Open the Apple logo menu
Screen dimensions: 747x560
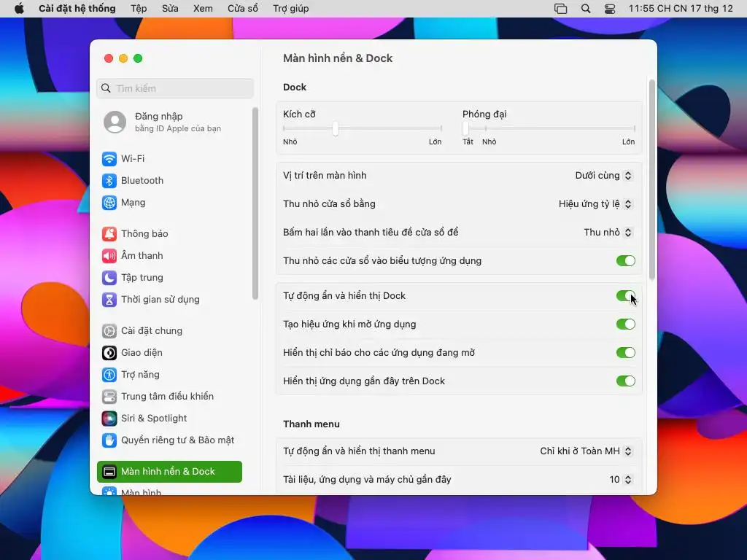[19, 9]
